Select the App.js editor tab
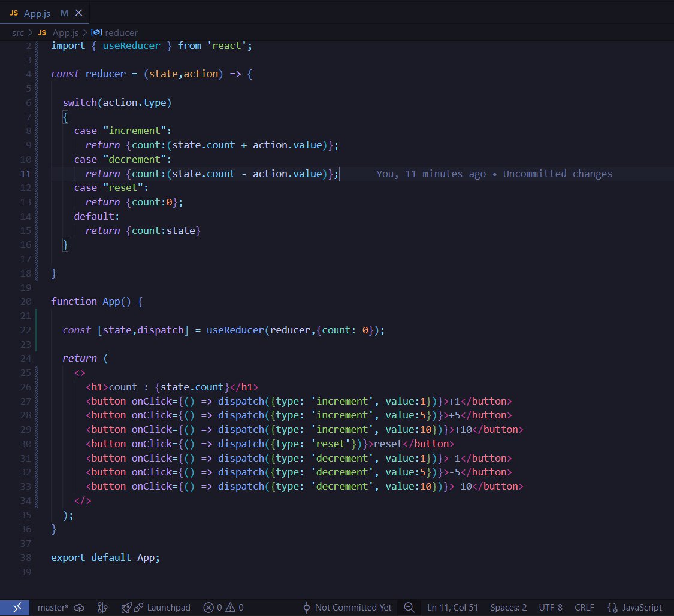This screenshot has height=616, width=674. (x=45, y=13)
